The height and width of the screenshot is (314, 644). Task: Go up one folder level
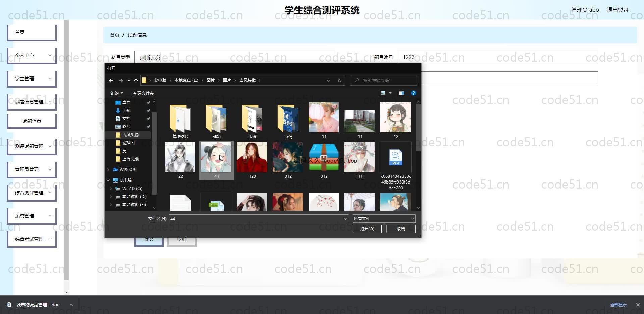136,81
